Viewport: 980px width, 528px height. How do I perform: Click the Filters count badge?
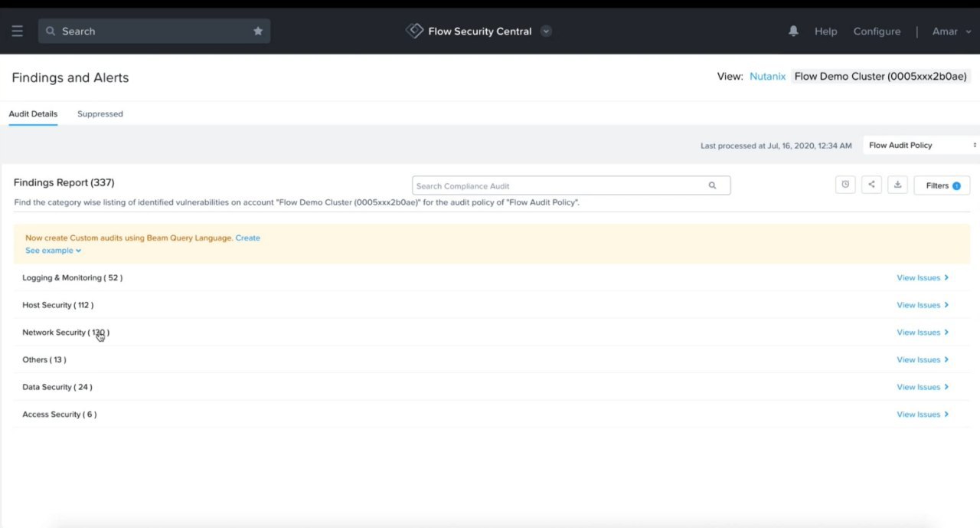pos(956,185)
